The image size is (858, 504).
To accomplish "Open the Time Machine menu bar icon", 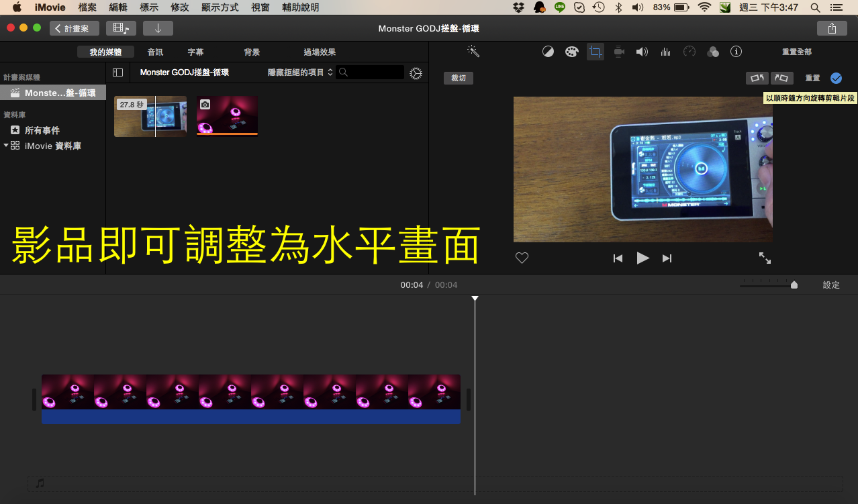I will pyautogui.click(x=598, y=7).
